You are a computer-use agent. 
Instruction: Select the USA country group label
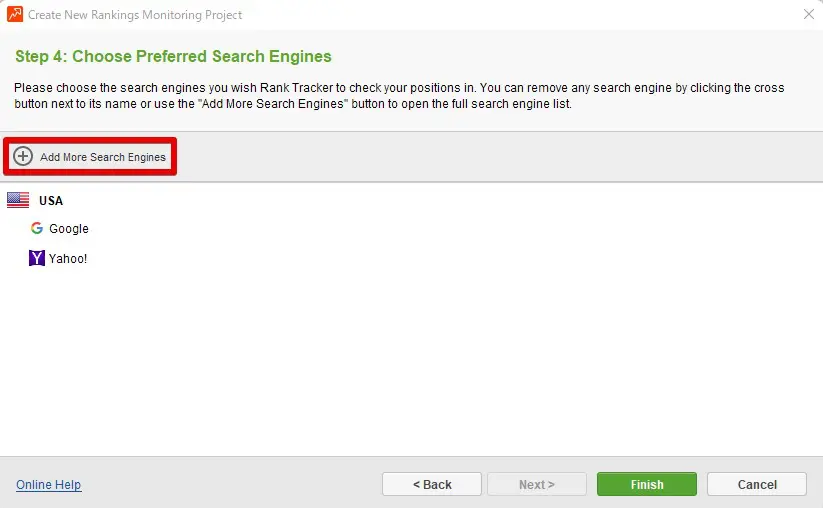51,200
